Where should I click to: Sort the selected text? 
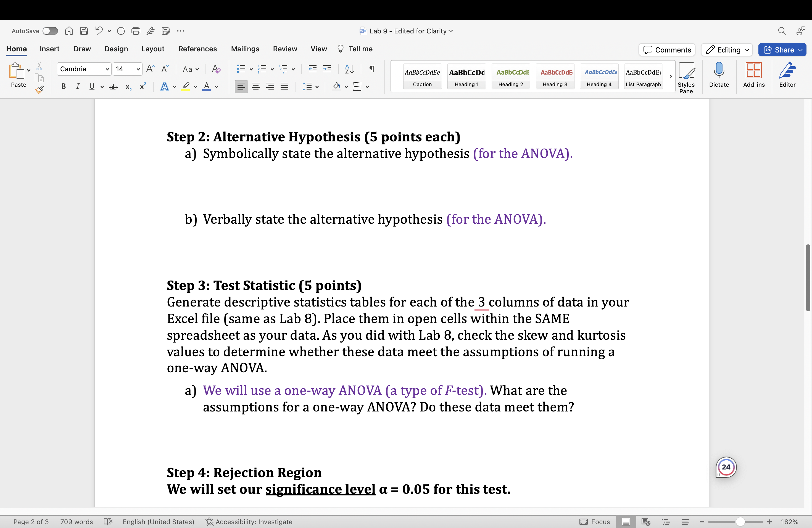coord(349,69)
